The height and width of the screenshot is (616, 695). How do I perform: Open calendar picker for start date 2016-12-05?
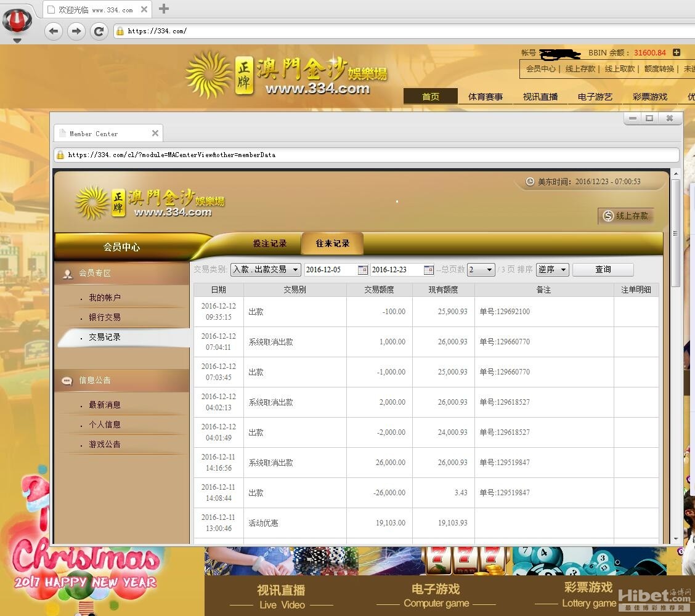coord(362,270)
